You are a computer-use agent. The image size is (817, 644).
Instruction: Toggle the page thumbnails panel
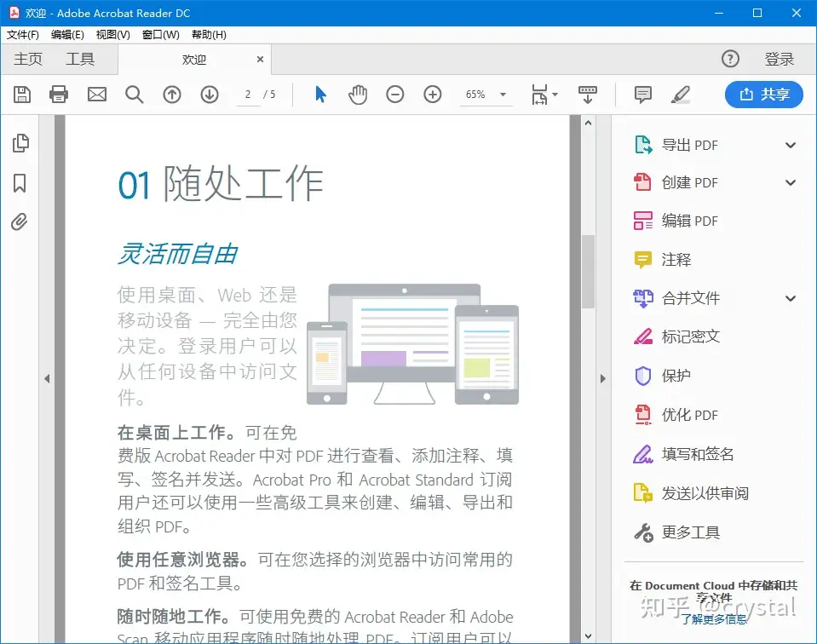click(x=20, y=143)
